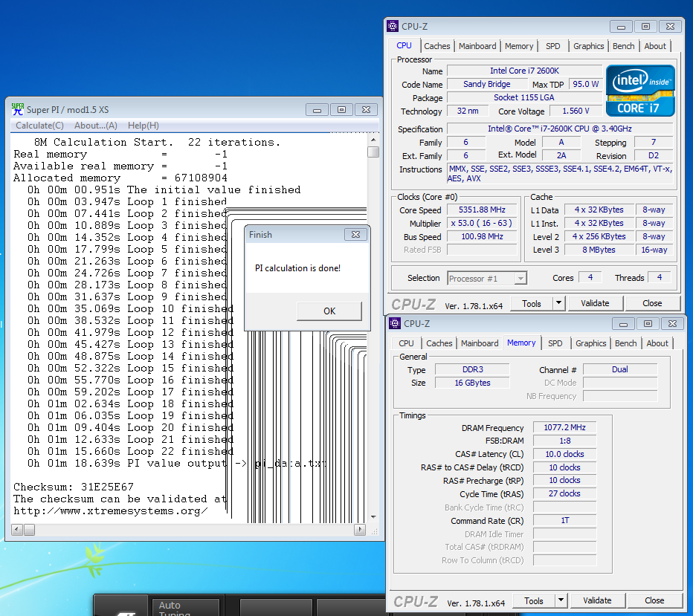Screen dimensions: 693x616
Task: Open the About...(A) menu in Super PI
Action: (96, 126)
